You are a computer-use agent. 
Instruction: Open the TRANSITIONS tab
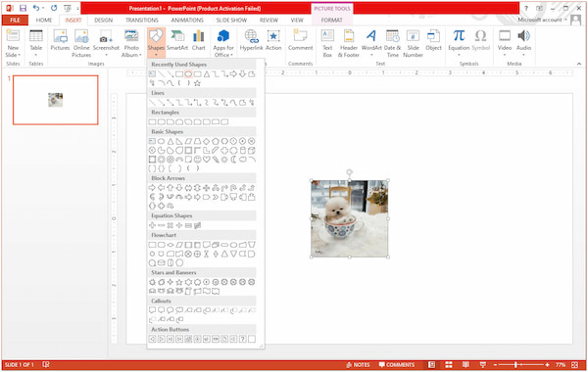click(x=142, y=20)
